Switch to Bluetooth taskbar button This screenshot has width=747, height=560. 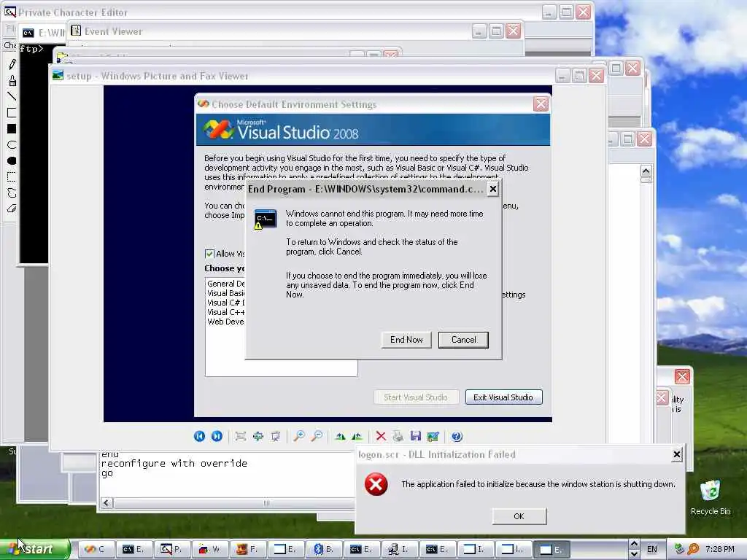coord(323,550)
